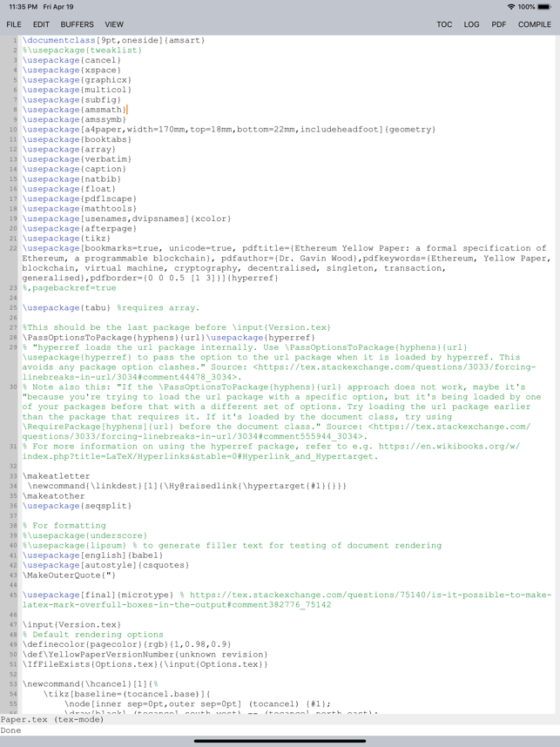The width and height of the screenshot is (560, 747).
Task: Tap the home indicator bar at bottom
Action: tap(280, 741)
